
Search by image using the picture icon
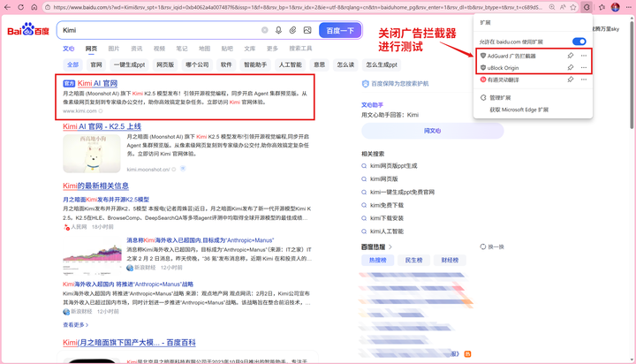[x=307, y=30]
